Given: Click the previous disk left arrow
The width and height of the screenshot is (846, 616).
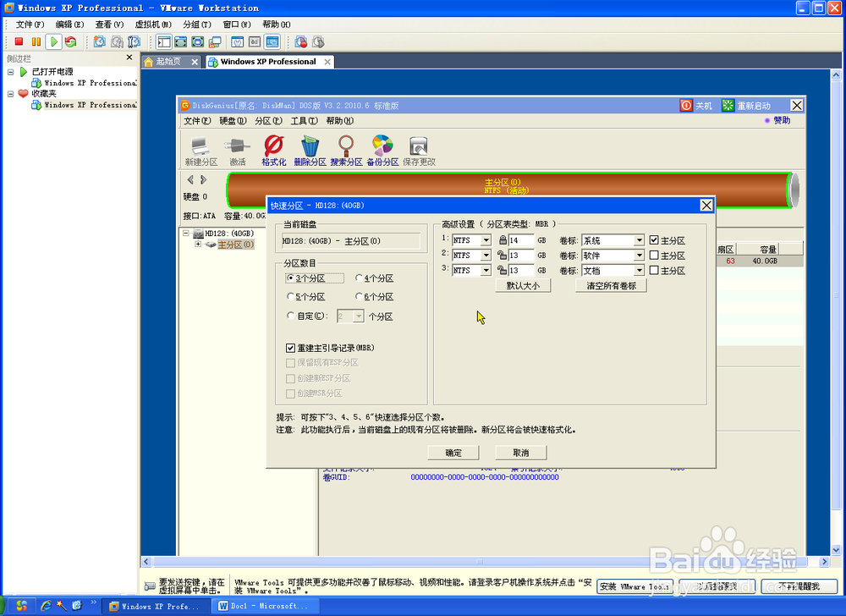Looking at the screenshot, I should [190, 179].
